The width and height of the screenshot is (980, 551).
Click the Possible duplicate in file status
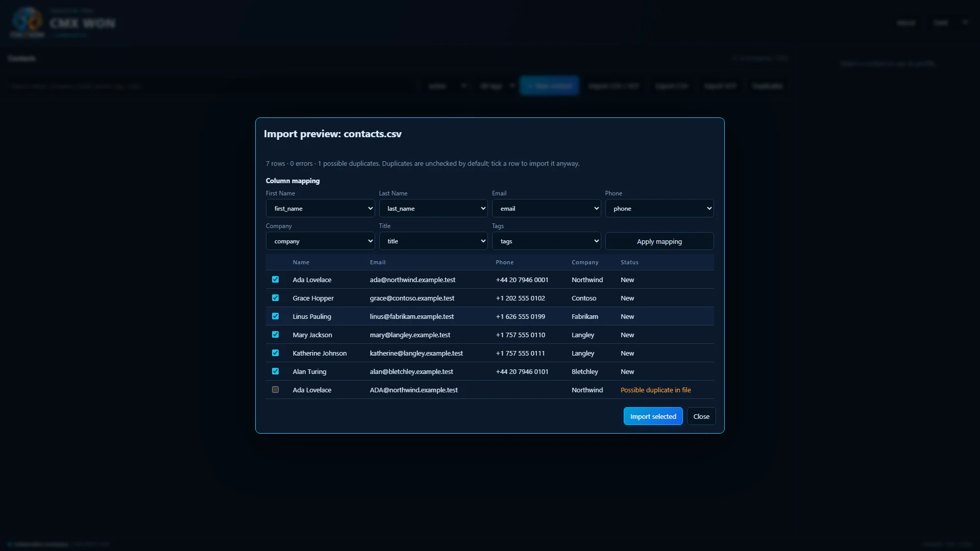tap(655, 390)
